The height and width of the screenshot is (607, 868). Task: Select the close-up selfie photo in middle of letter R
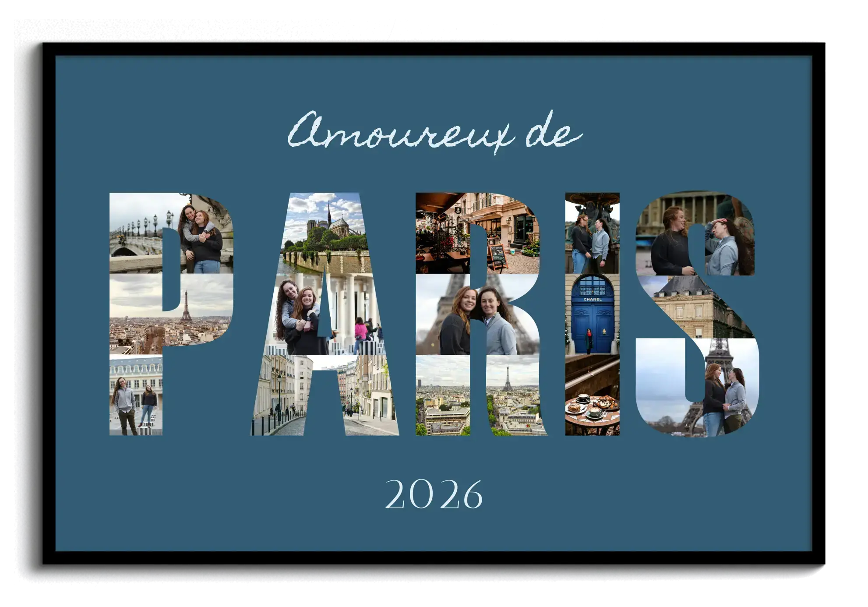478,314
